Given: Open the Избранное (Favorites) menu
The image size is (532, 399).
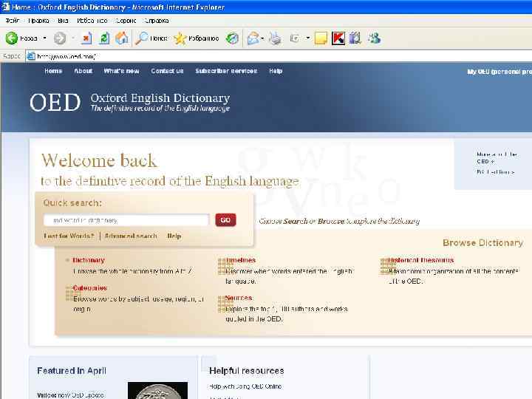Looking at the screenshot, I should (92, 21).
